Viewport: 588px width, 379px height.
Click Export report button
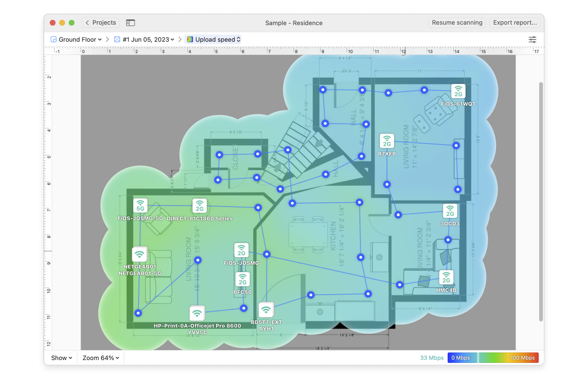515,23
